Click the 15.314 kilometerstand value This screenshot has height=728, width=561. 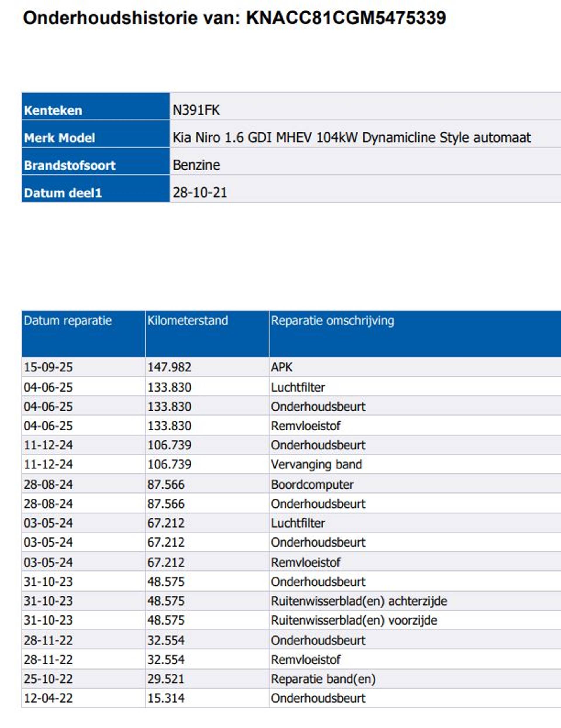click(x=166, y=698)
